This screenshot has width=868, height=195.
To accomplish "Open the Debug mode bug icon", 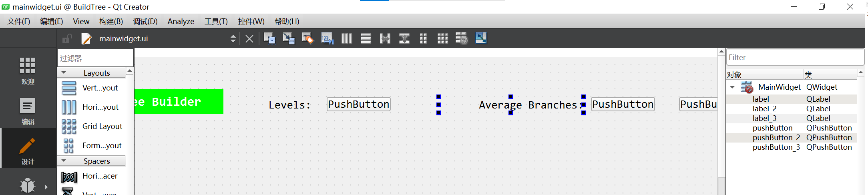I will [x=28, y=185].
